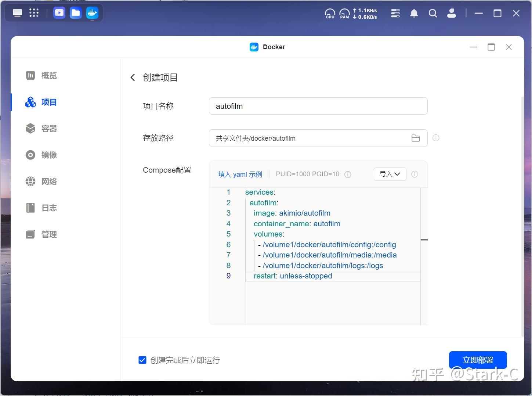Open the Logs (日志) section icon
532x396 pixels.
tap(30, 208)
